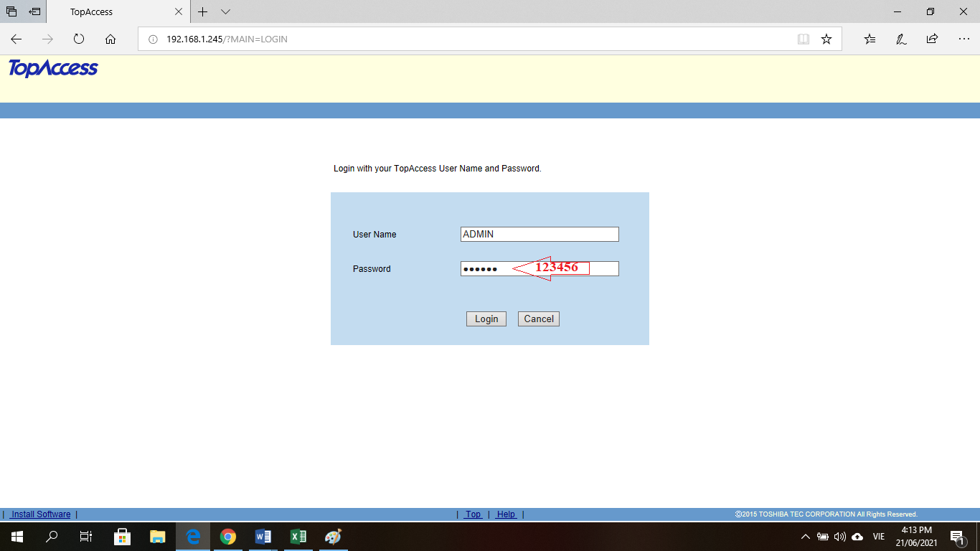The image size is (980, 551).
Task: Open the Help link in footer
Action: (x=506, y=514)
